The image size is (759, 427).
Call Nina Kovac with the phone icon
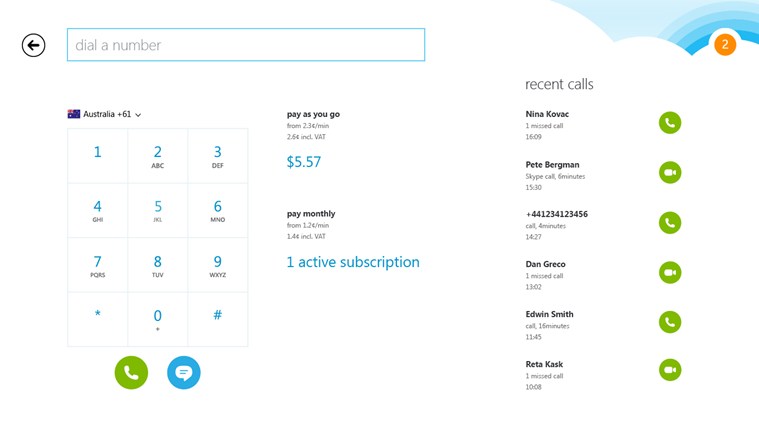tap(670, 123)
